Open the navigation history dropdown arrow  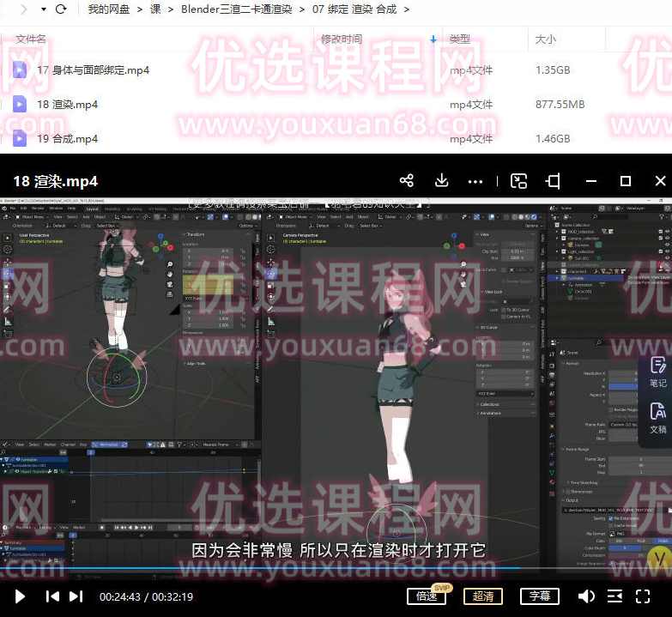pyautogui.click(x=43, y=9)
